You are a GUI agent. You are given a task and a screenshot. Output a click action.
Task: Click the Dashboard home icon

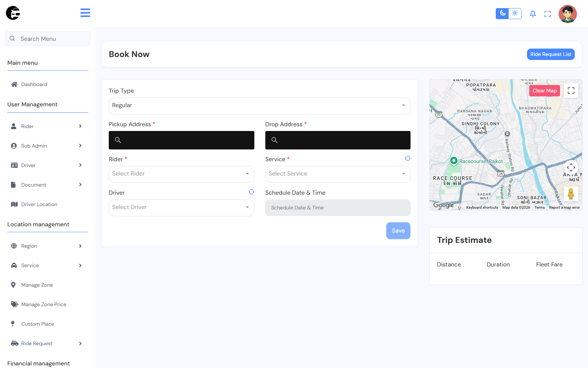pos(14,84)
